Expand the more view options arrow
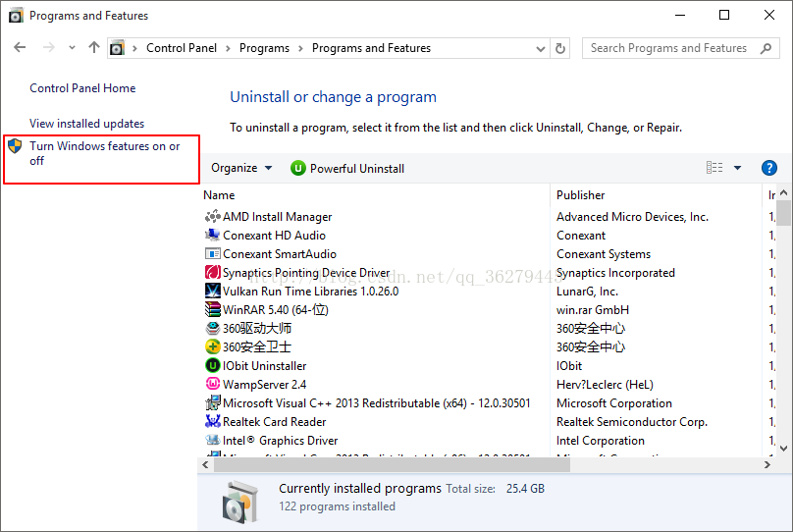The height and width of the screenshot is (532, 793). pyautogui.click(x=737, y=168)
